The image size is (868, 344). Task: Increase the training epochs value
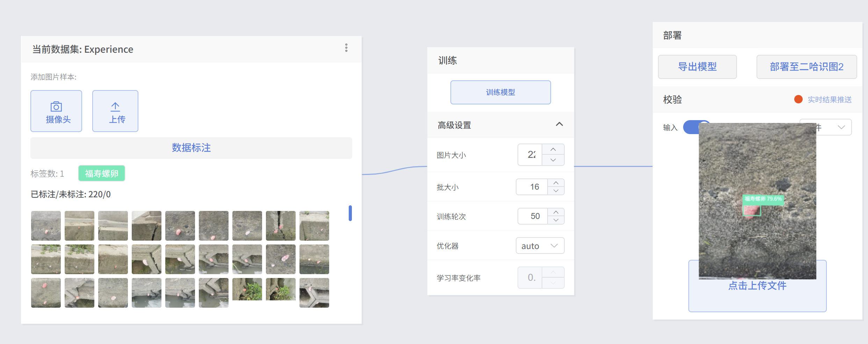pyautogui.click(x=556, y=212)
